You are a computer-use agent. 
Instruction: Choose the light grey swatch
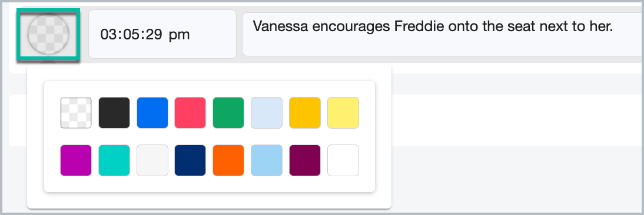tap(152, 160)
